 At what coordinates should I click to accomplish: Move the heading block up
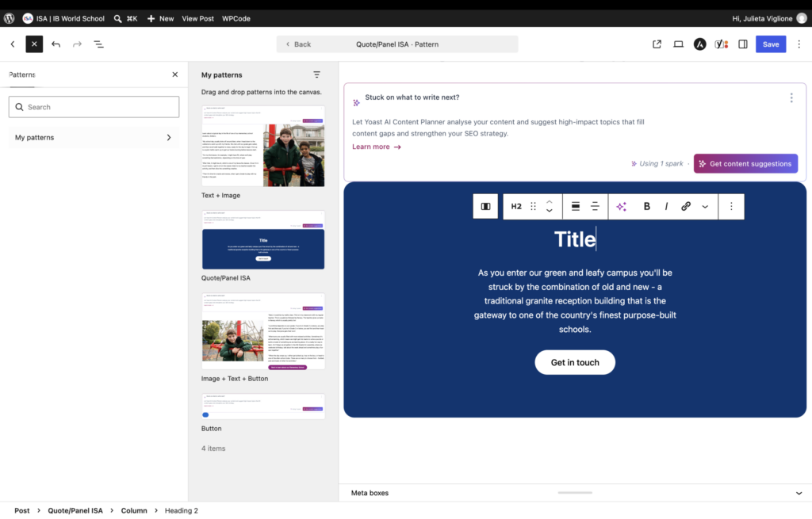tap(549, 202)
